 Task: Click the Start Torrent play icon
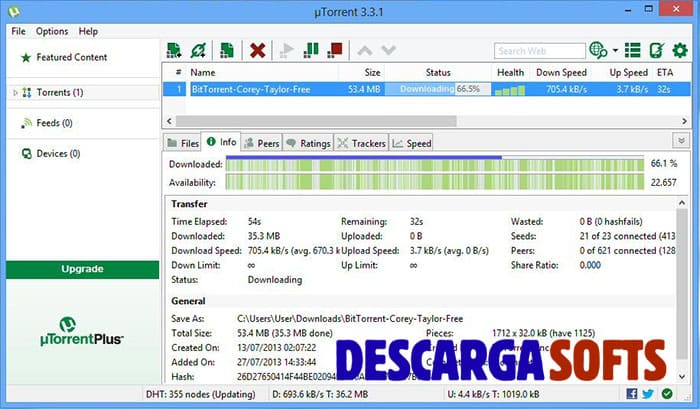pyautogui.click(x=286, y=50)
